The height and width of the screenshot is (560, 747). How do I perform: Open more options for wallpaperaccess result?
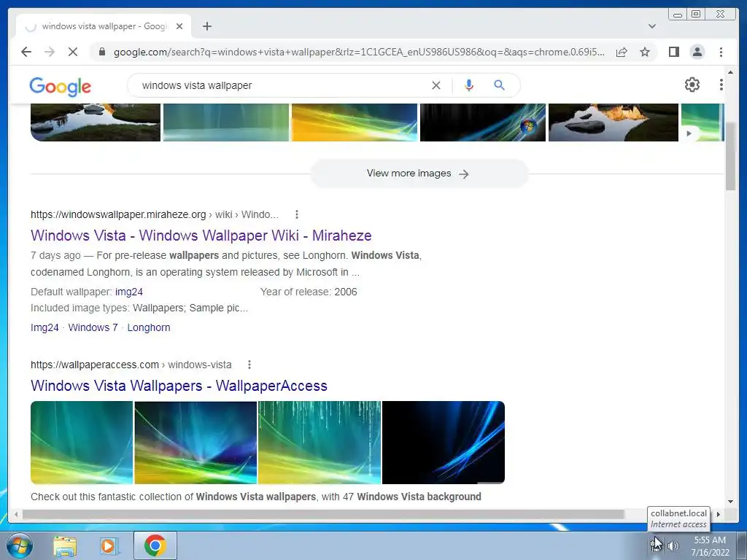pos(249,365)
